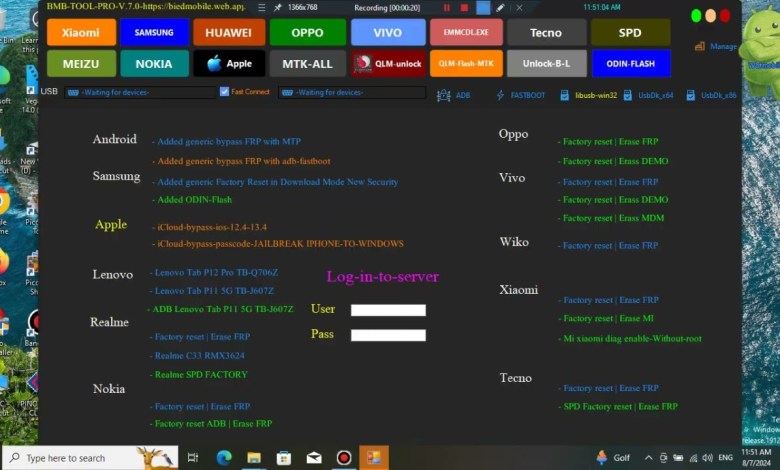Click 'Added generic bypass FRP with MTP'

pyautogui.click(x=226, y=142)
